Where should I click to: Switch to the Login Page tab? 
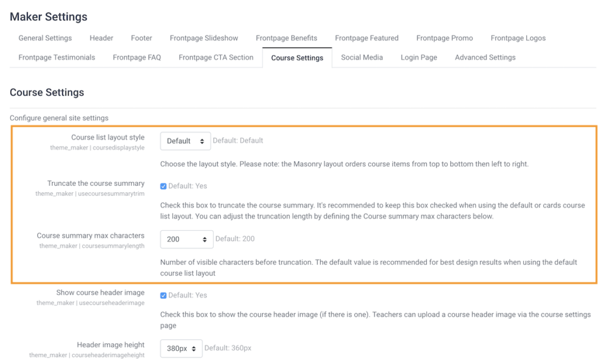point(418,57)
